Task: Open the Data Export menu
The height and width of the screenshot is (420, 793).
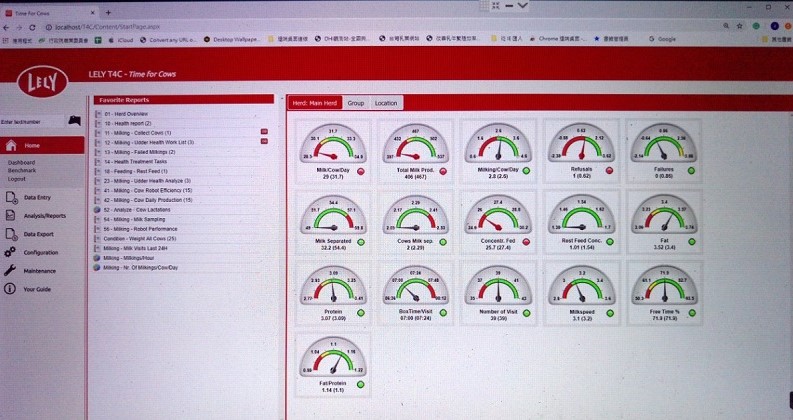Action: click(38, 234)
